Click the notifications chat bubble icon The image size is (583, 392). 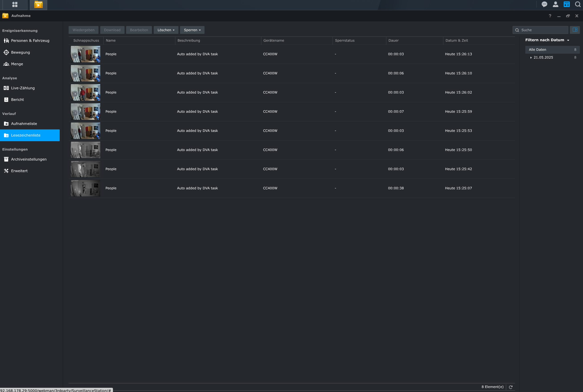pyautogui.click(x=544, y=4)
